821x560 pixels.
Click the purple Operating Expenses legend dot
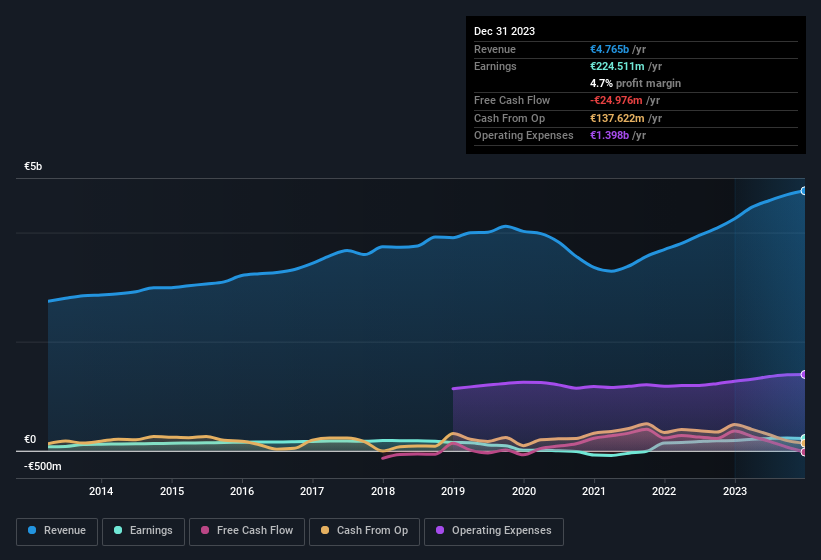pyautogui.click(x=441, y=531)
